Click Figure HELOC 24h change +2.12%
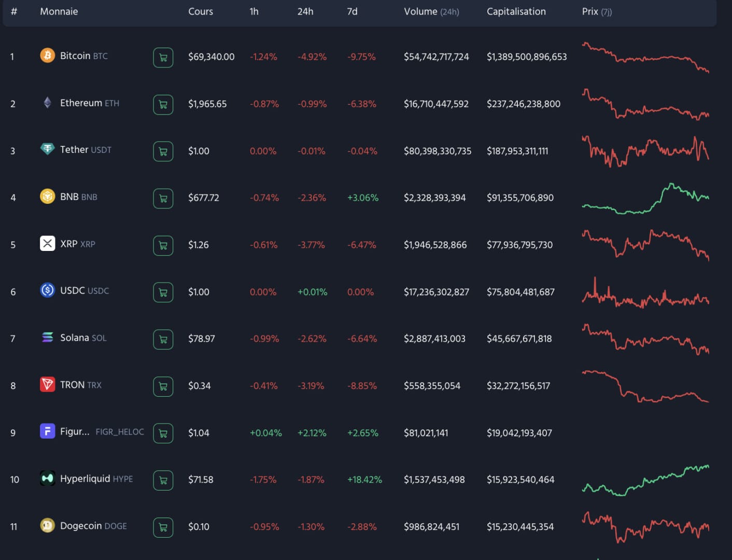Image resolution: width=732 pixels, height=560 pixels. [312, 432]
